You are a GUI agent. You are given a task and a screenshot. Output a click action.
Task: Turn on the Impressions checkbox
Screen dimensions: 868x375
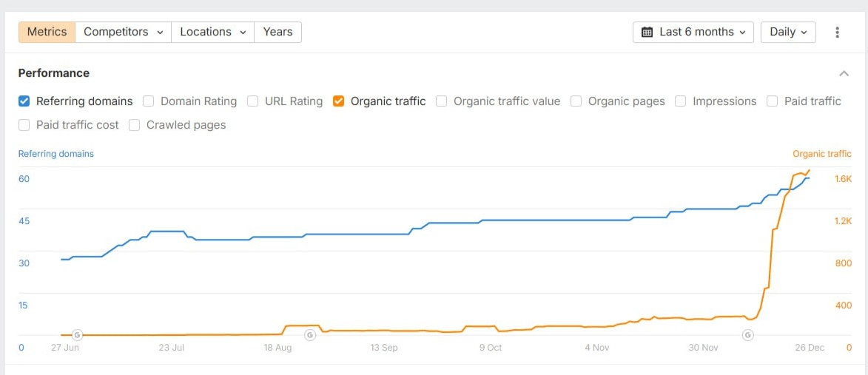[x=681, y=101]
